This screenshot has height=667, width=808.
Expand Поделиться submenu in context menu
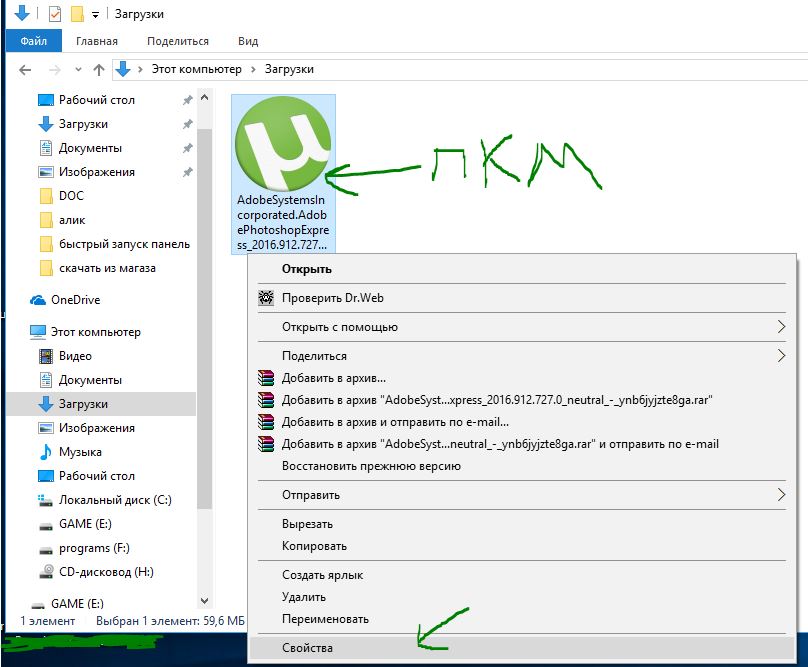(x=522, y=356)
